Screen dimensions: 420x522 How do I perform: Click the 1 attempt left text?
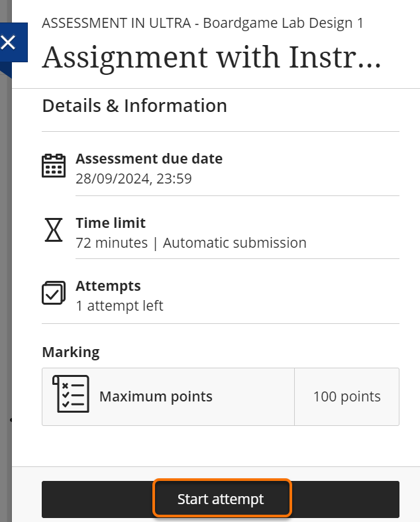tap(119, 305)
